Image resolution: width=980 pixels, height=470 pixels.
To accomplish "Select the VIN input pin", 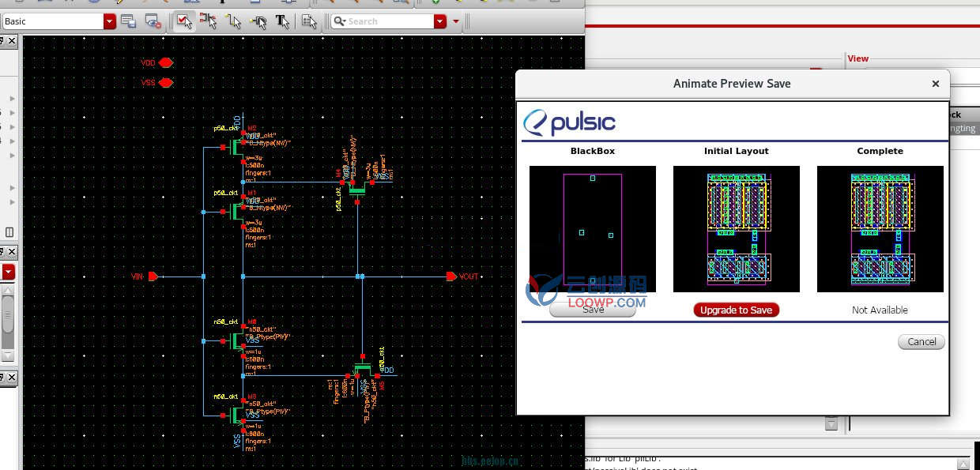I will tap(153, 276).
